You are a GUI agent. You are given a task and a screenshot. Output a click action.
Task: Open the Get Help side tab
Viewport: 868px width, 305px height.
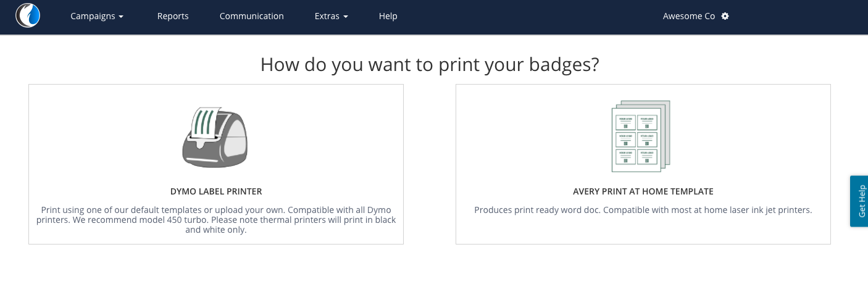pyautogui.click(x=859, y=201)
